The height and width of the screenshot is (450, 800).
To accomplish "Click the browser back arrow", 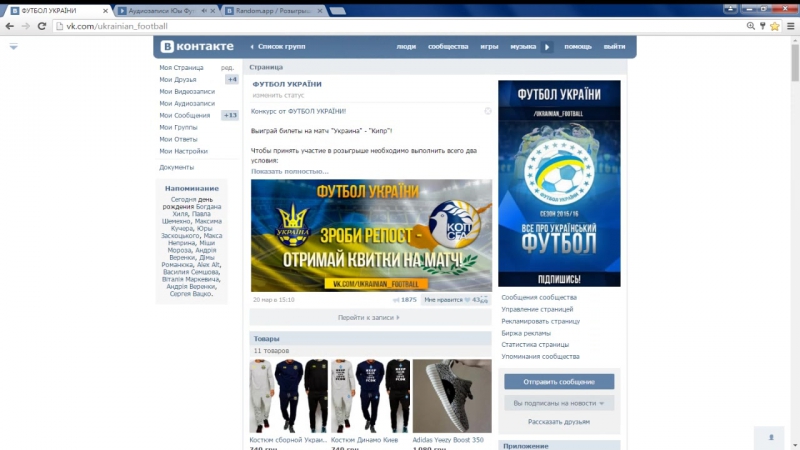I will point(10,26).
